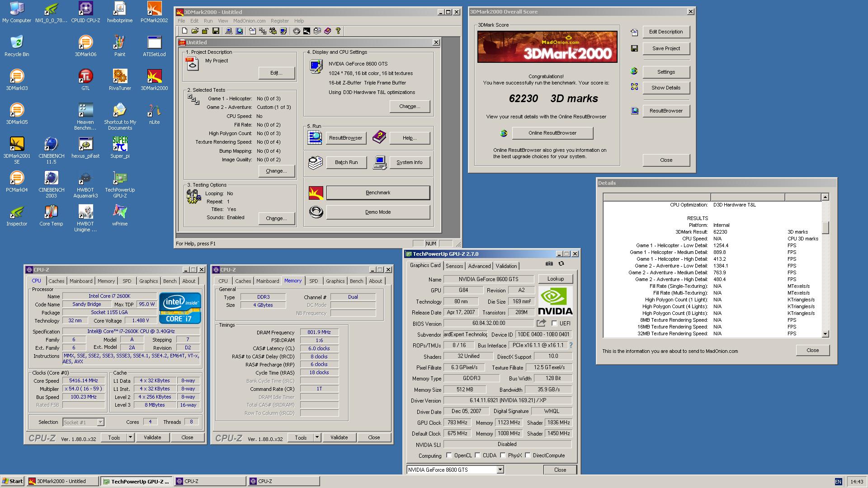The height and width of the screenshot is (488, 868).
Task: Click the display settings monitor toolbar icon
Action: [283, 31]
